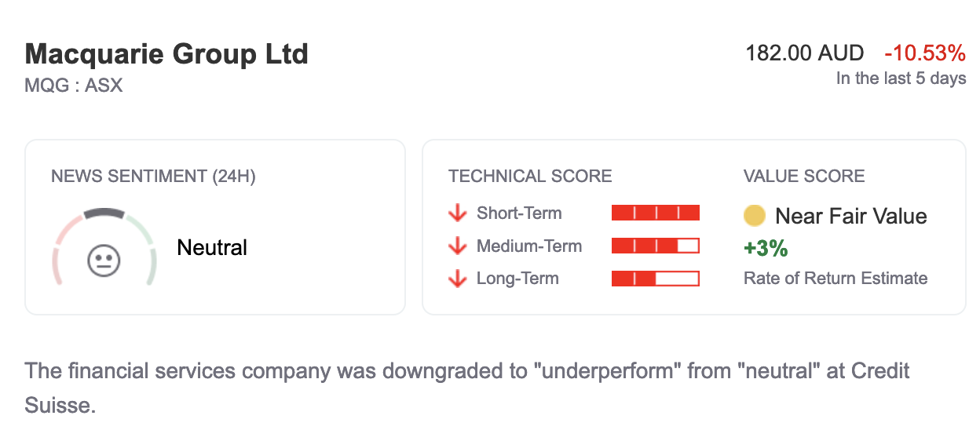The height and width of the screenshot is (441, 980).
Task: Click the Long-Term technical score bar
Action: pos(655,279)
